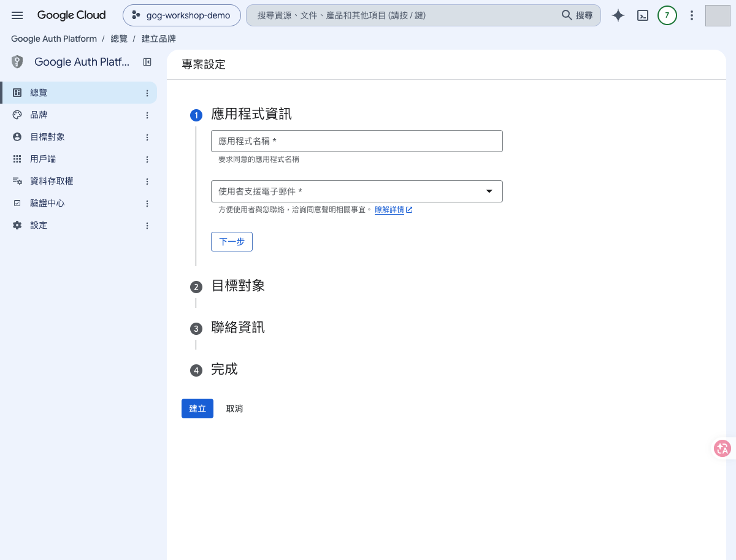The width and height of the screenshot is (736, 560).
Task: Select step 1 應用程式資訊 heading
Action: (x=251, y=114)
